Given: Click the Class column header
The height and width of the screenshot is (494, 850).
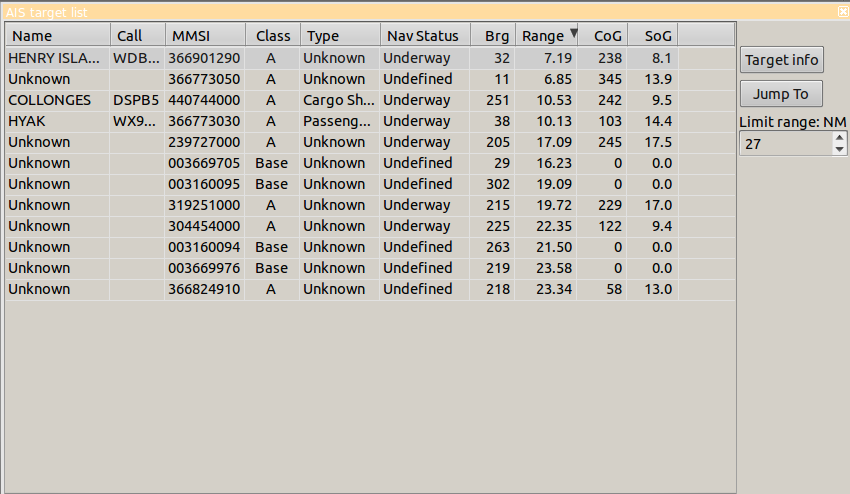Looking at the screenshot, I should 272,36.
